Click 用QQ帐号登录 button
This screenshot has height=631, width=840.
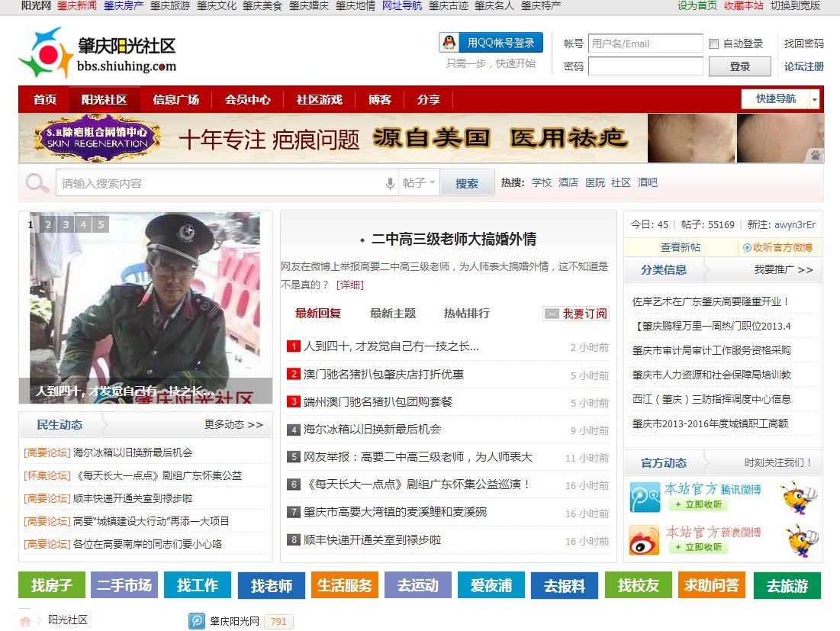(x=491, y=43)
